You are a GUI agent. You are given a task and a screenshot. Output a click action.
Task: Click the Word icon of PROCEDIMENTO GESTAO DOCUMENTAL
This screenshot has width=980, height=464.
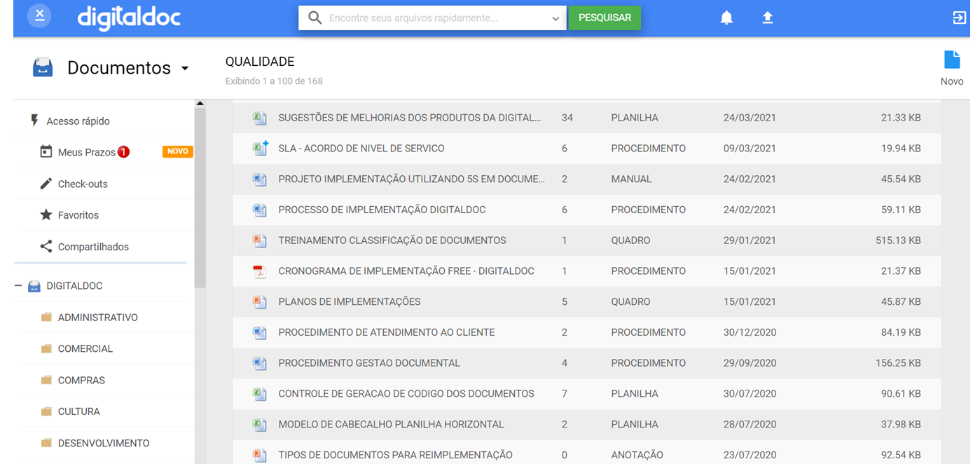click(x=259, y=363)
